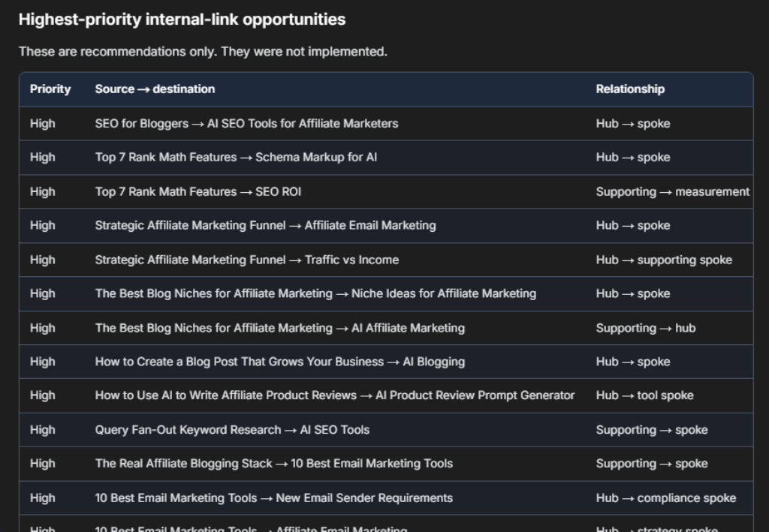Viewport: 769px width, 532px height.
Task: Click 'Supporting → spoke' in the Real Affiliate Blogging Stack row
Action: point(652,464)
